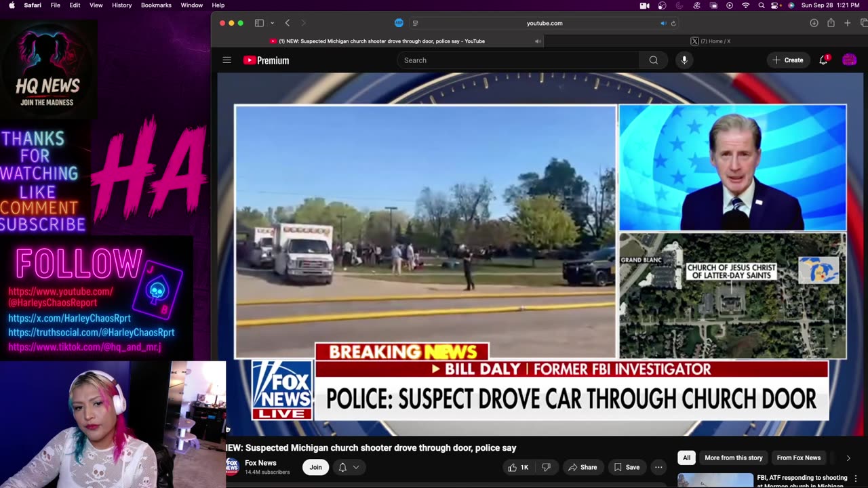This screenshot has height=488, width=868.
Task: Expand the subscription notification bell dropdown
Action: pos(349,467)
